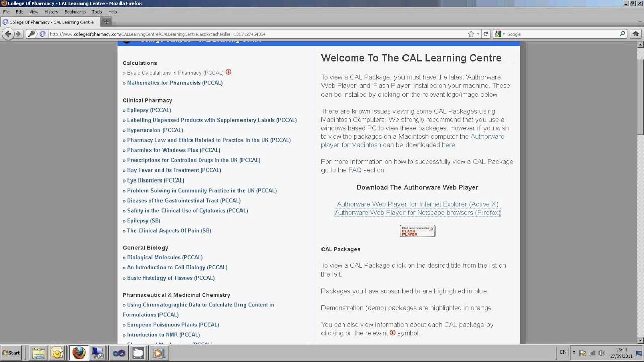
Task: Open the media player icon in the taskbar
Action: [158, 353]
